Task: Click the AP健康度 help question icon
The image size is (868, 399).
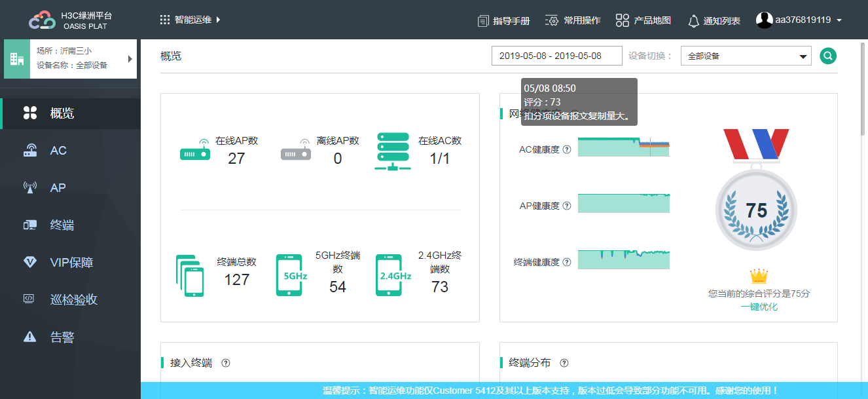Action: 567,206
